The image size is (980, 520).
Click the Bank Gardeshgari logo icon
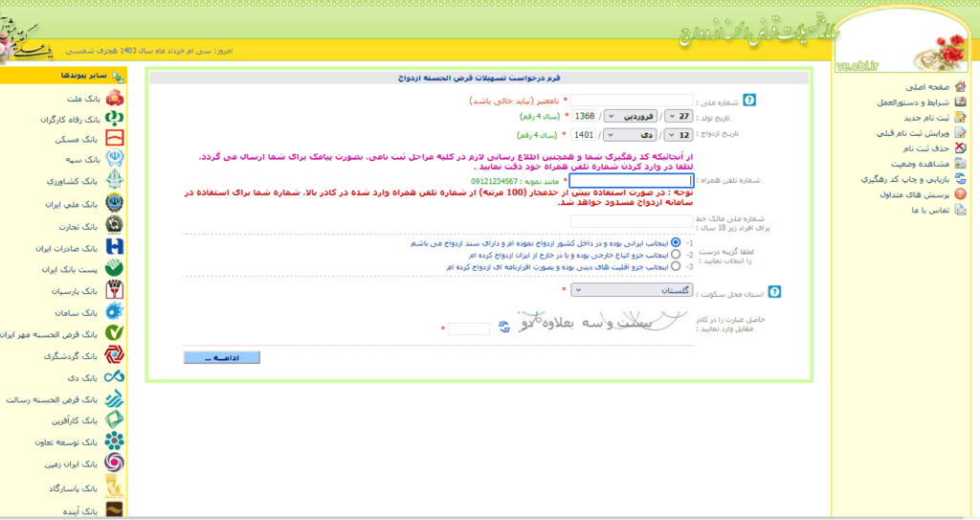click(115, 354)
